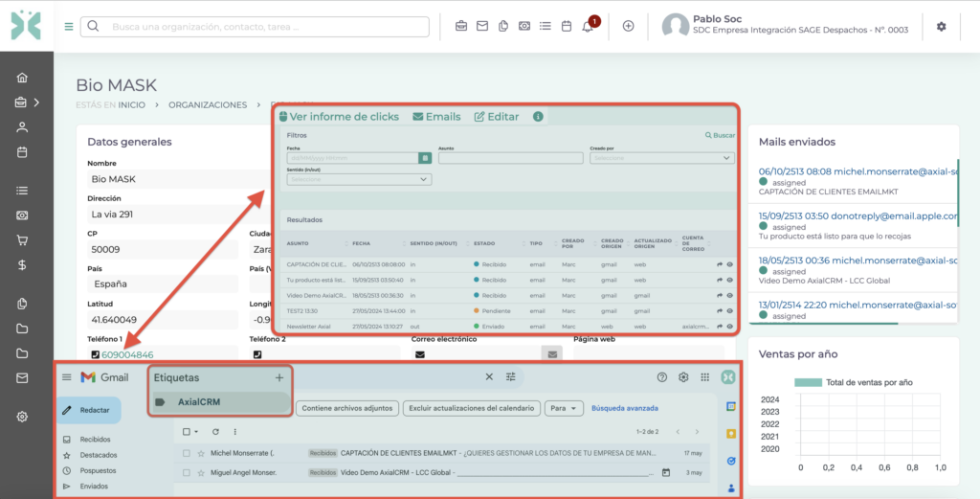This screenshot has height=499, width=980.
Task: Click phone number 609004846 link
Action: click(127, 354)
